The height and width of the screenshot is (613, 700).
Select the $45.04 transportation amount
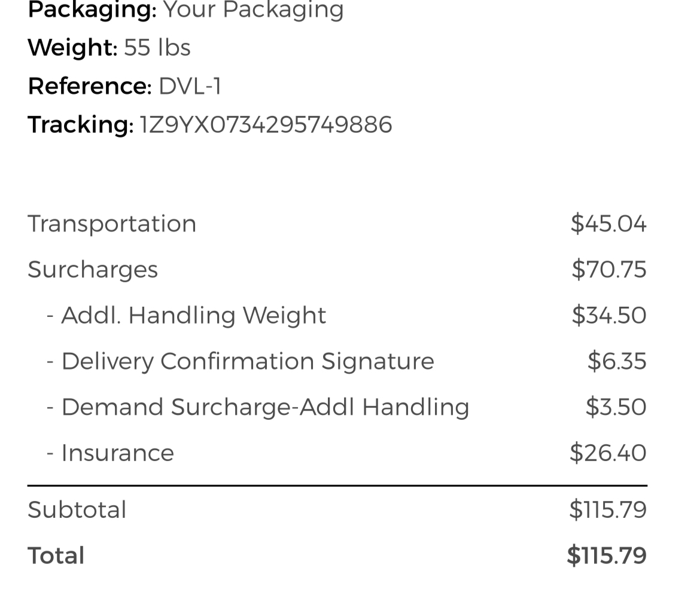(x=608, y=224)
